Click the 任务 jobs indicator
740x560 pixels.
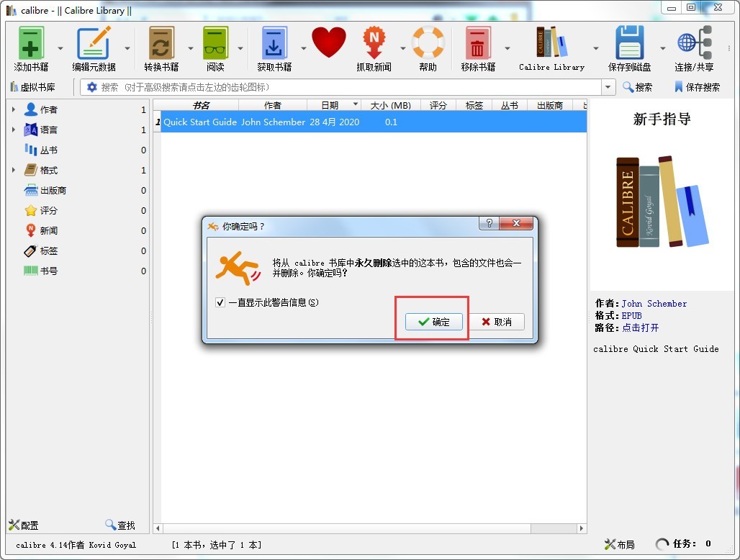click(683, 544)
